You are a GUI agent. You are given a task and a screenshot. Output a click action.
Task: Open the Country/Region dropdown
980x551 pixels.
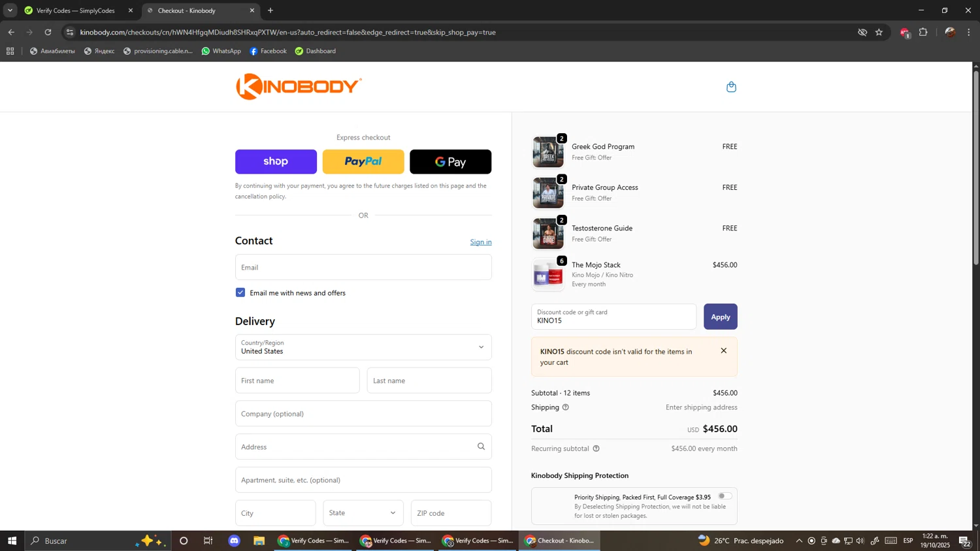[x=363, y=347]
